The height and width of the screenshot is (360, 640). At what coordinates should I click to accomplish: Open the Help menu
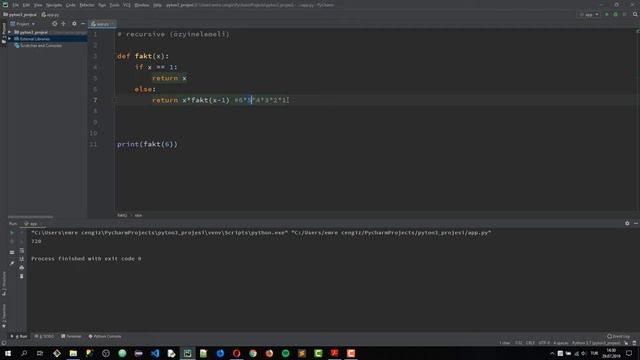click(x=157, y=5)
